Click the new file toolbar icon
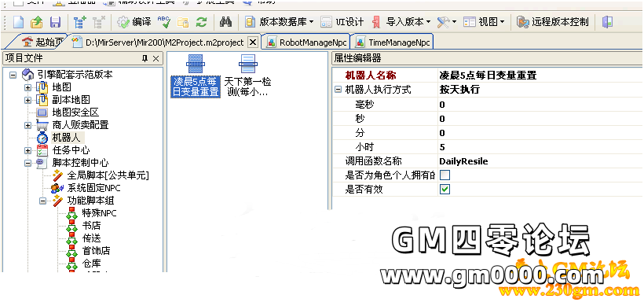Screen dimensions: 644x306 tap(18, 22)
